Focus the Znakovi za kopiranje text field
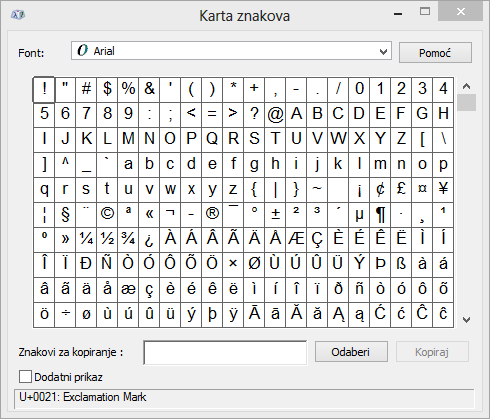The height and width of the screenshot is (419, 490). pos(225,352)
